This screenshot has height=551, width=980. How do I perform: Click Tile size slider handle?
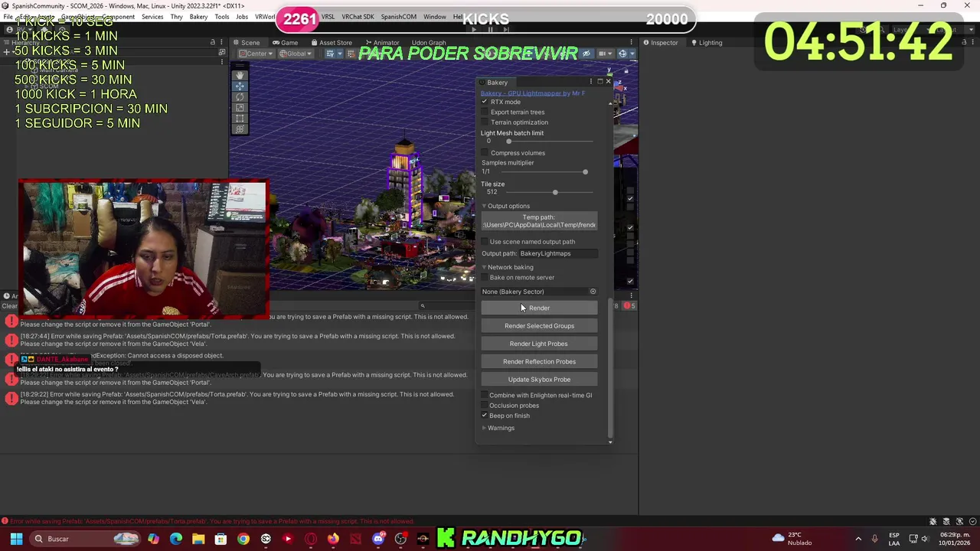pyautogui.click(x=555, y=192)
